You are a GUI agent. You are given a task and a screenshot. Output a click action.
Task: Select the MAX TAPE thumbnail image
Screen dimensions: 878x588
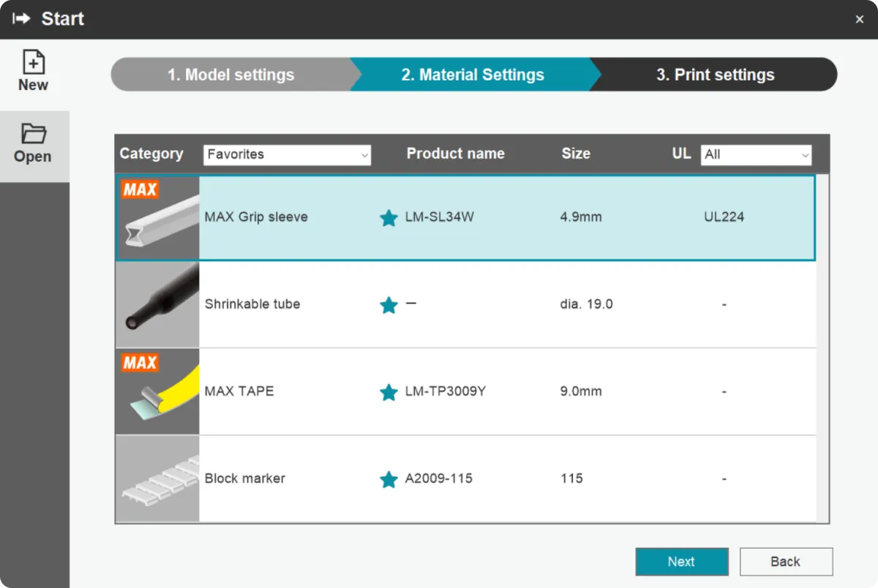(158, 391)
